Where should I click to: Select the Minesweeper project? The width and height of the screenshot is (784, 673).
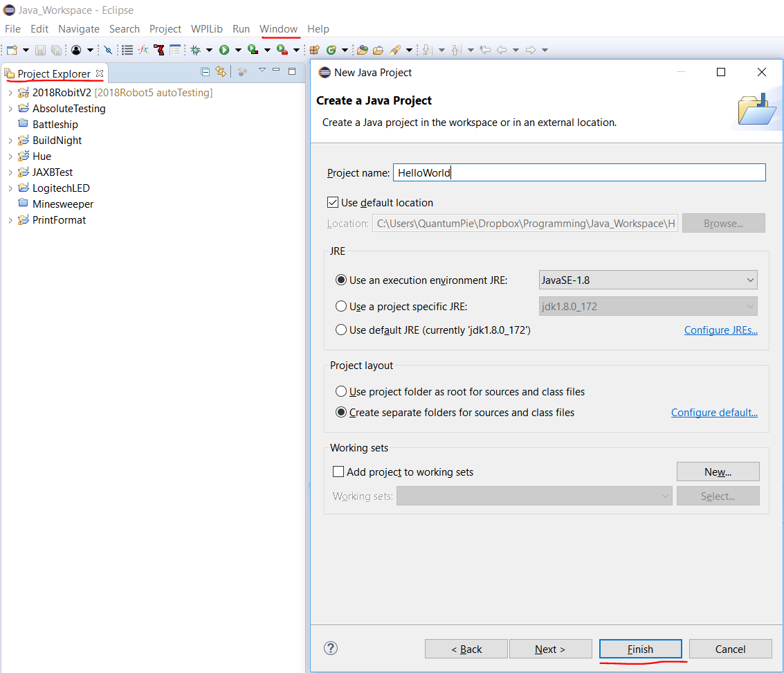tap(63, 204)
